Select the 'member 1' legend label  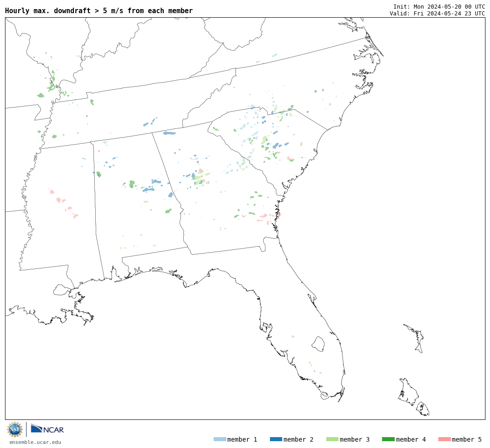coord(242,439)
